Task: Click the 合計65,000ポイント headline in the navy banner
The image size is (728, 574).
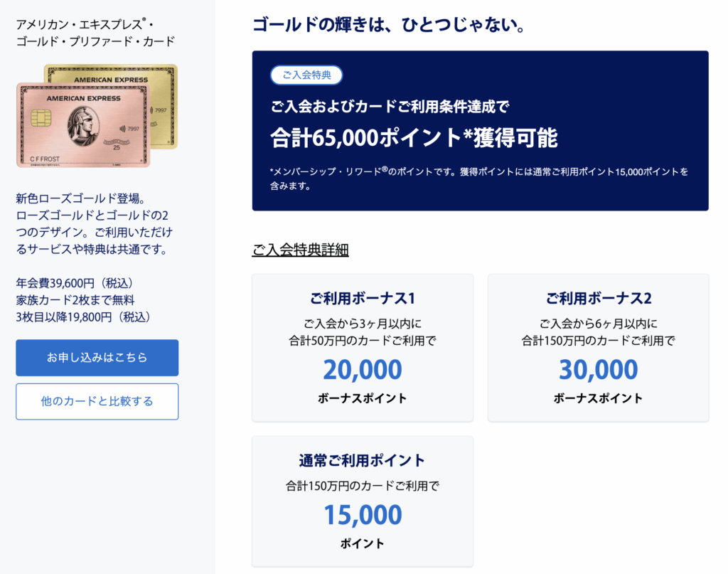Action: pyautogui.click(x=414, y=138)
